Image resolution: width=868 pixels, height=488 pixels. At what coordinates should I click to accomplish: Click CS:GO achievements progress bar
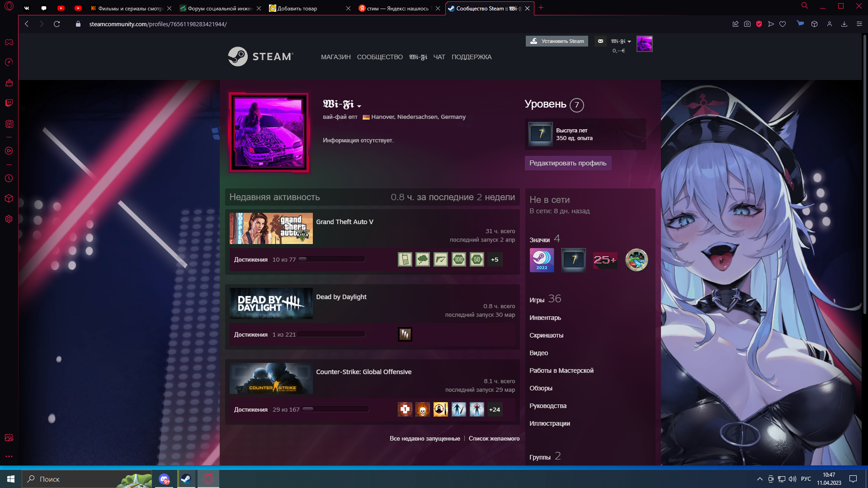335,409
